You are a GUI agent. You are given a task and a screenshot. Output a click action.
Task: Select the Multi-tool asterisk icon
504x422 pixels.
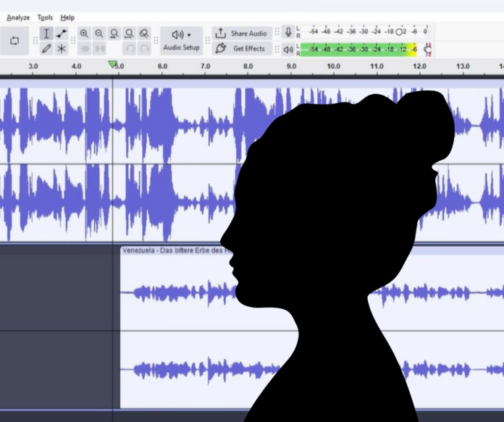[x=62, y=48]
